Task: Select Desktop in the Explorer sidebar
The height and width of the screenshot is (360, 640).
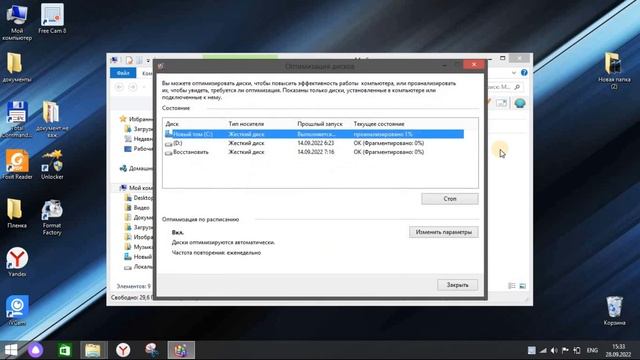Action: [x=139, y=198]
